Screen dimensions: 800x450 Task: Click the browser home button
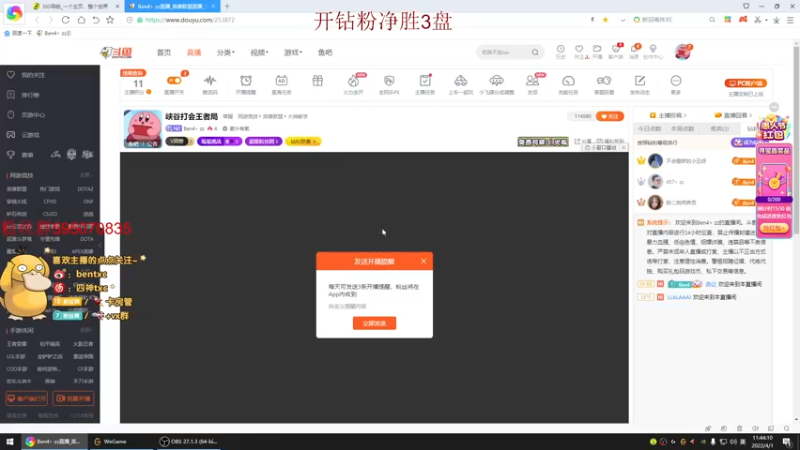coord(81,20)
